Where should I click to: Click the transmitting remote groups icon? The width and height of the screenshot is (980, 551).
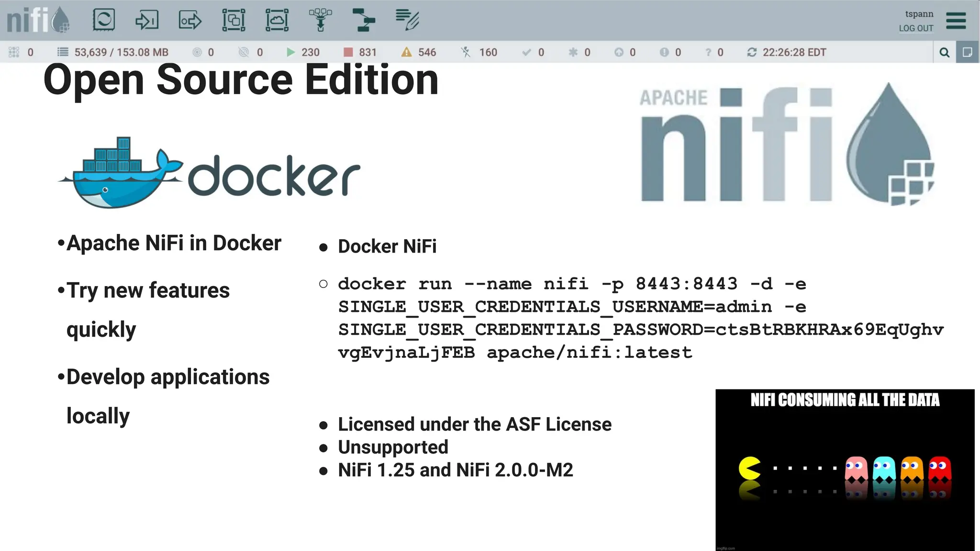[197, 52]
